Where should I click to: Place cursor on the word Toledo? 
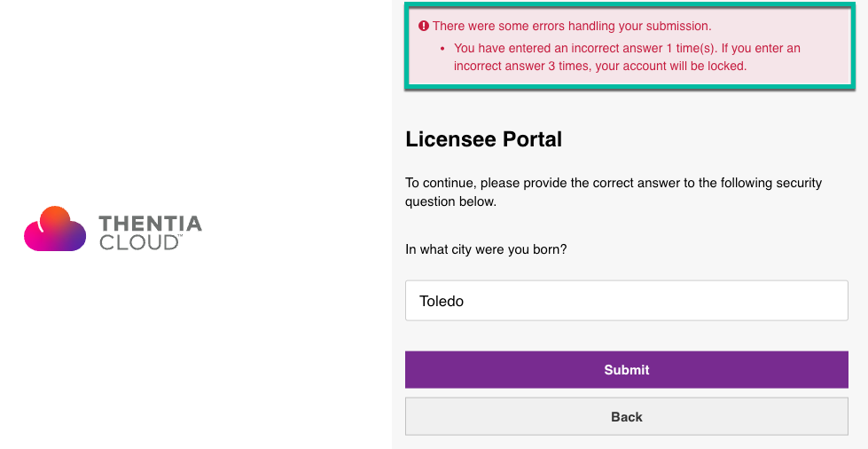pos(442,301)
